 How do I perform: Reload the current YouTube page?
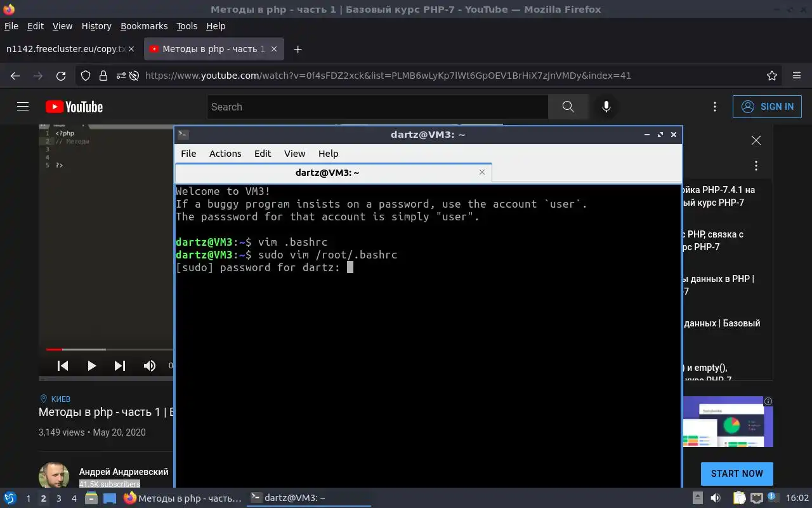(x=61, y=76)
